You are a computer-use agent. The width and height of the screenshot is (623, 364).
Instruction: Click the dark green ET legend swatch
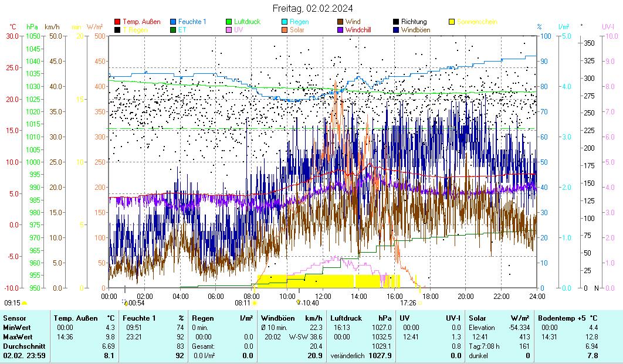(173, 30)
